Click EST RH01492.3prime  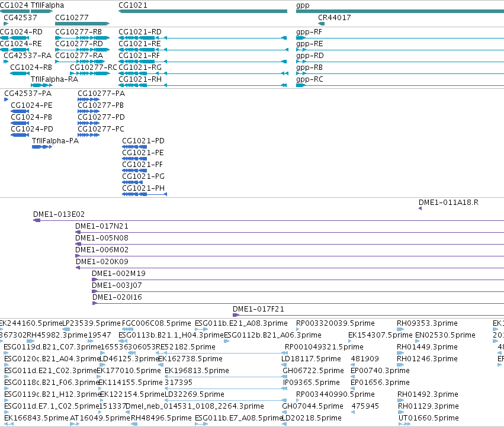[428, 394]
